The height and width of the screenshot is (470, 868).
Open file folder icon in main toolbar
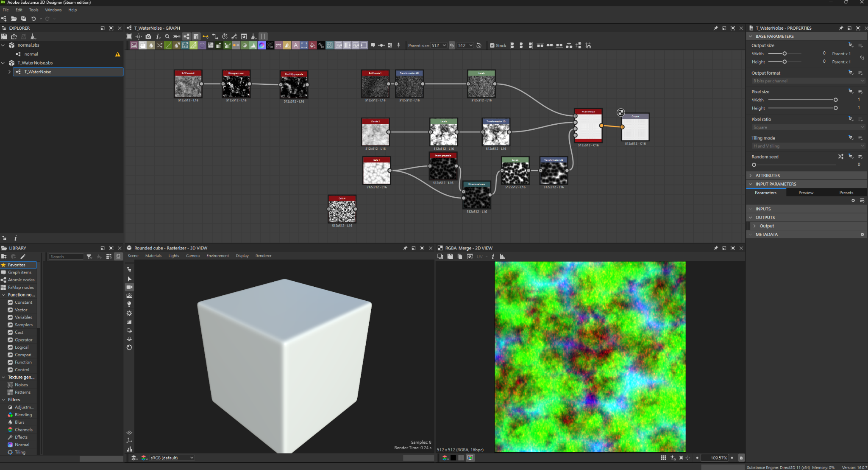(x=14, y=19)
